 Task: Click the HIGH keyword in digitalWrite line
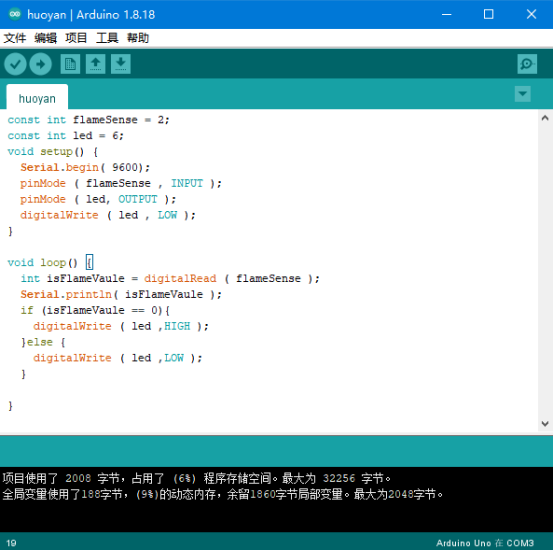[x=177, y=326]
